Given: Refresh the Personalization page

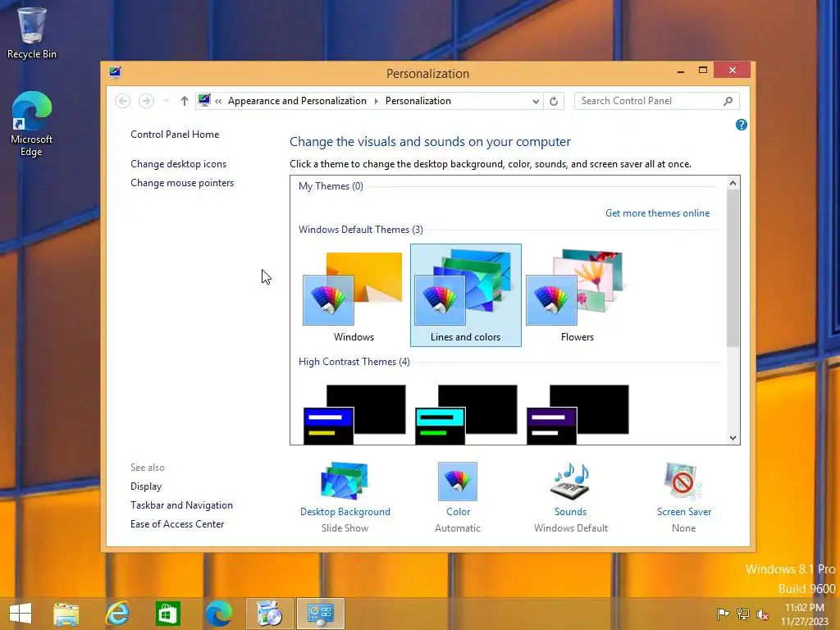Looking at the screenshot, I should (x=554, y=101).
